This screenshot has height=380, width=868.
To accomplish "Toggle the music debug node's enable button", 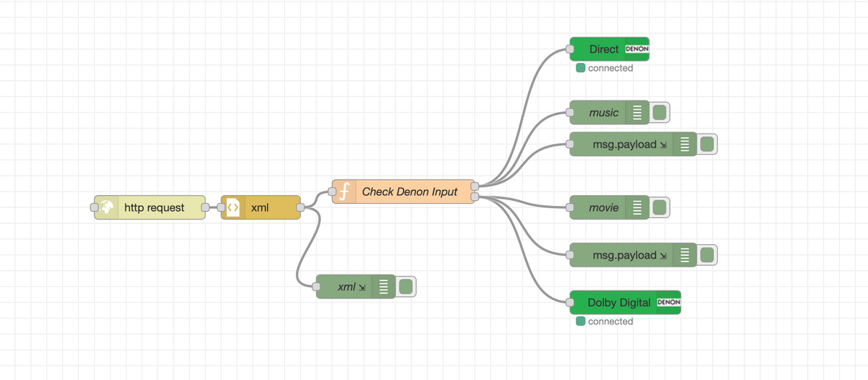I will click(659, 113).
